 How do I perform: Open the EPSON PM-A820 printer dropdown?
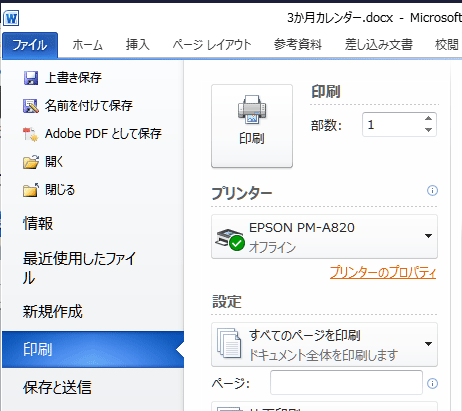tap(324, 237)
